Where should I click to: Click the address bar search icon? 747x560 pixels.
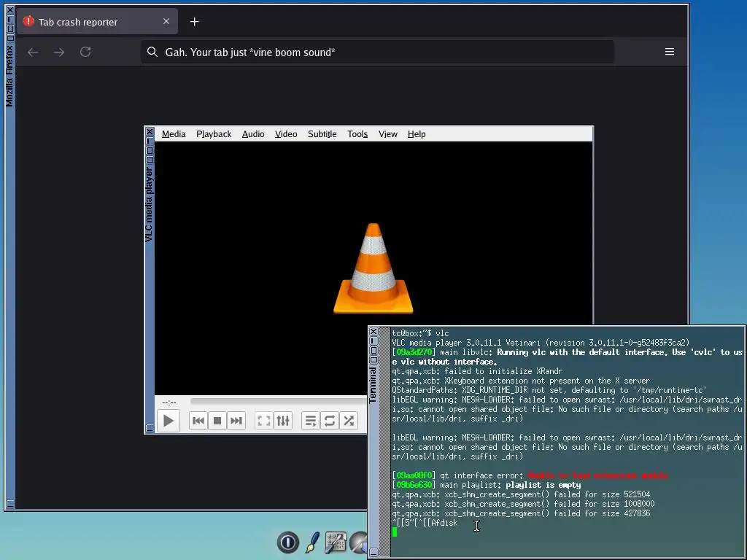click(152, 52)
